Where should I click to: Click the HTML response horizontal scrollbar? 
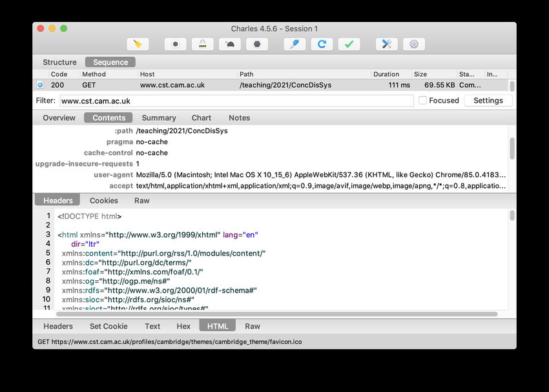click(276, 314)
